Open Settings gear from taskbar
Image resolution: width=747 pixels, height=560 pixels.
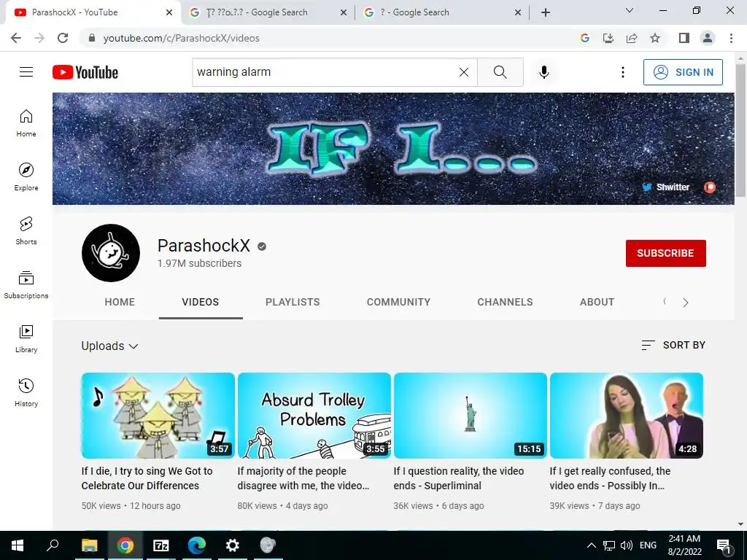[x=233, y=545]
